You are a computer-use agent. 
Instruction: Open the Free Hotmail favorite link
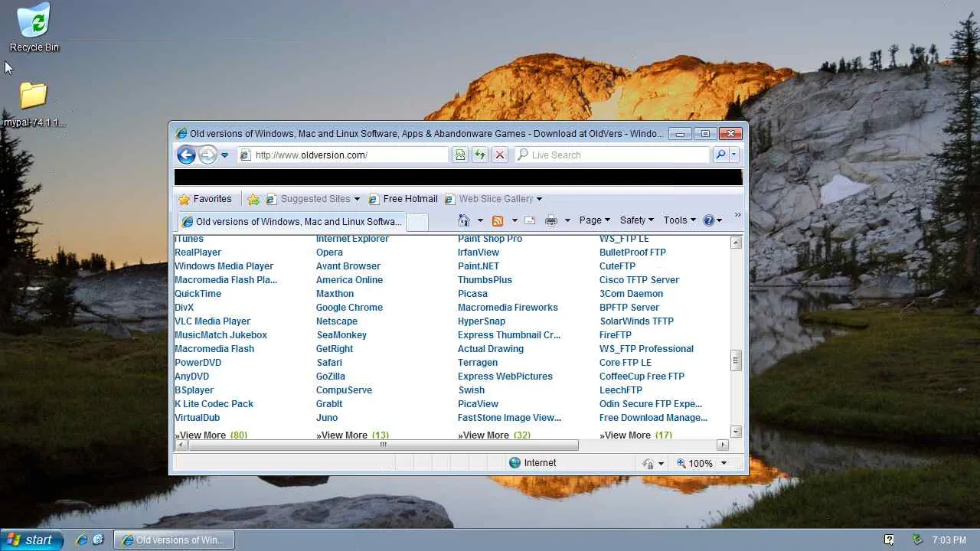(403, 199)
